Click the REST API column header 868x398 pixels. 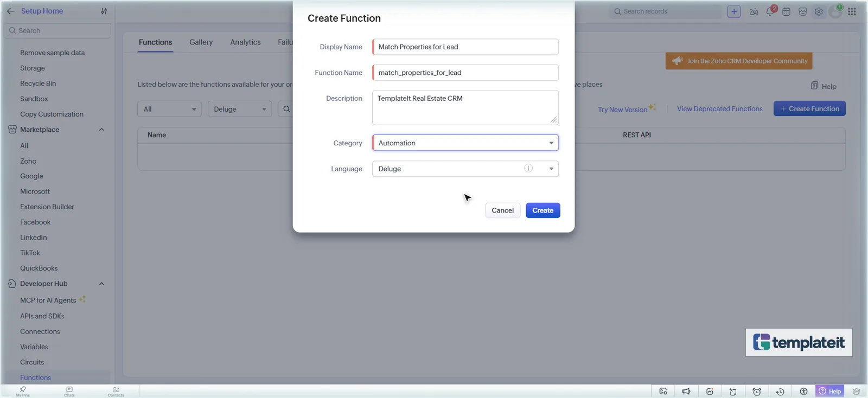coord(637,135)
